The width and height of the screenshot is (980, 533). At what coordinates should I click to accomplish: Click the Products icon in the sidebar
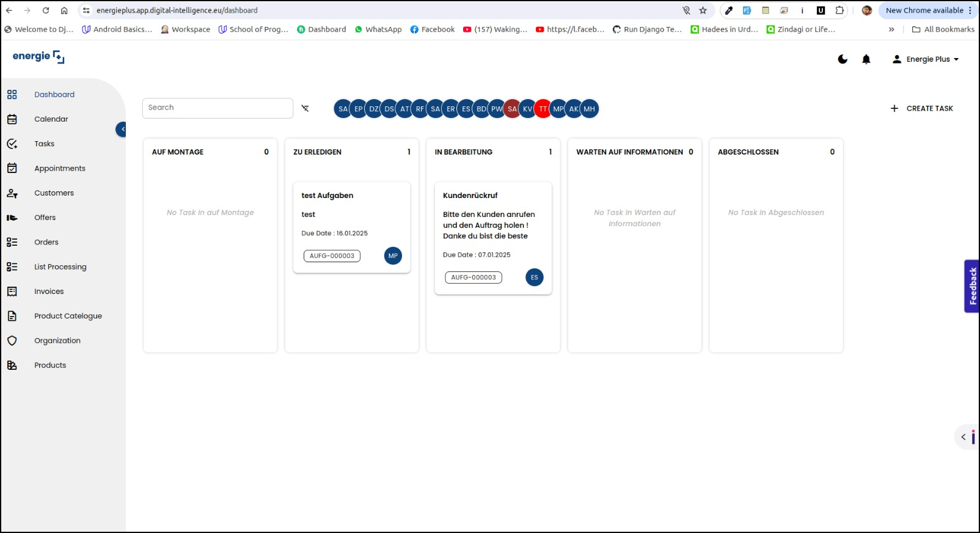click(12, 366)
